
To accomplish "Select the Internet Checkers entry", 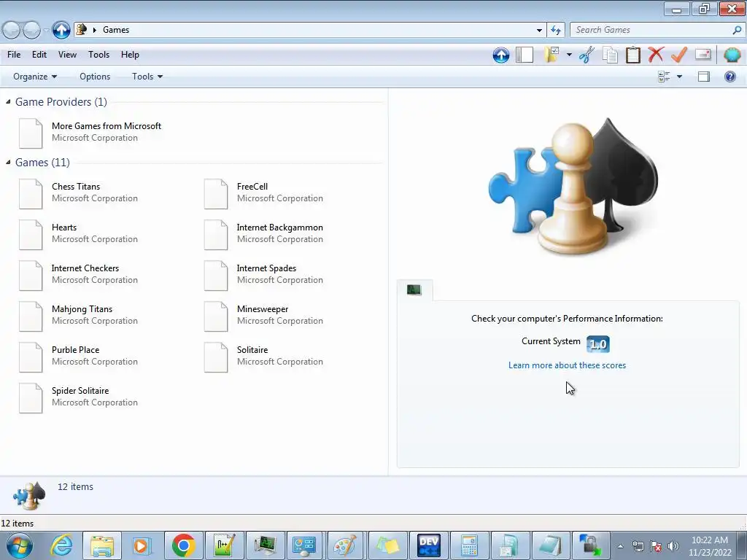I will click(x=79, y=274).
